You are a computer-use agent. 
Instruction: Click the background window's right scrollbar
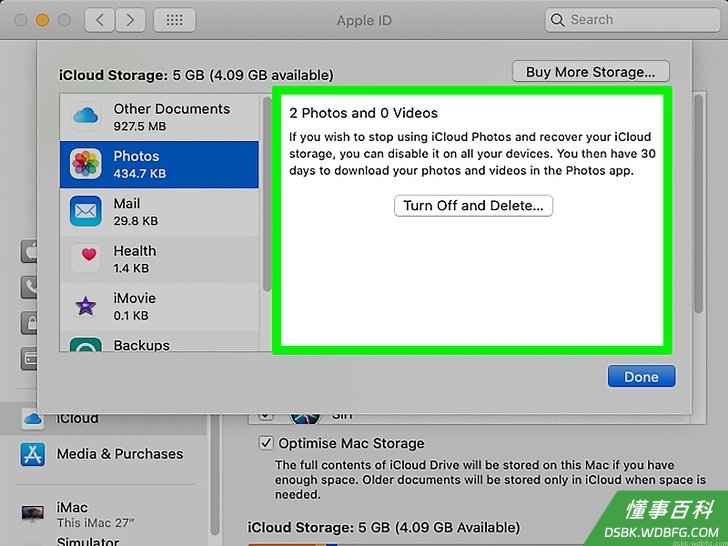pyautogui.click(x=699, y=204)
